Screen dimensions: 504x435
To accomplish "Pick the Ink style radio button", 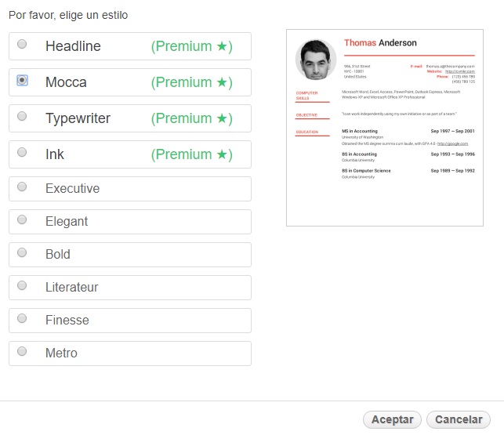I will [22, 152].
